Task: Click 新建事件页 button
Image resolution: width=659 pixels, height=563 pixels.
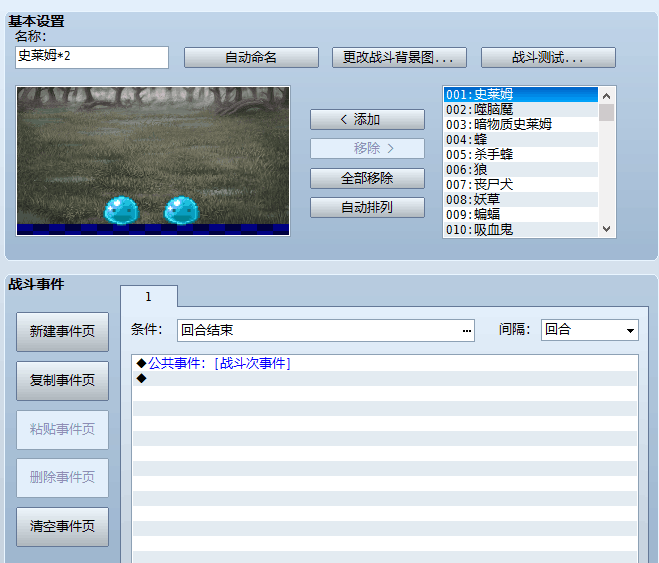Action: pyautogui.click(x=62, y=331)
